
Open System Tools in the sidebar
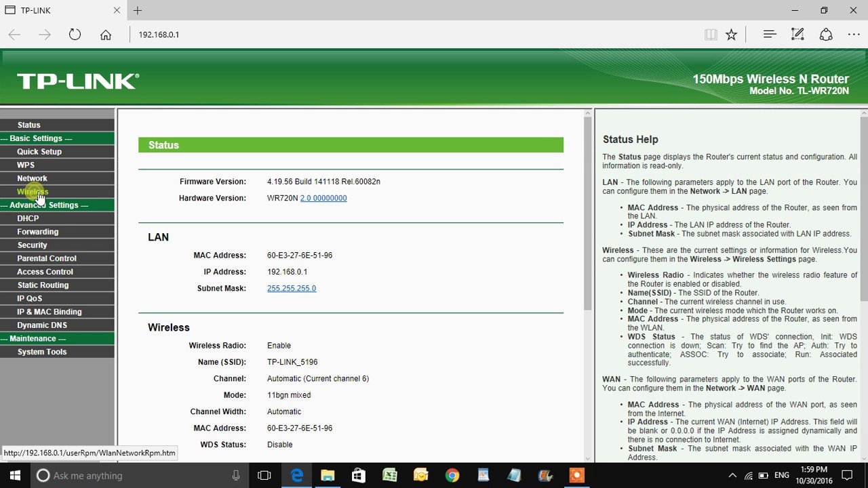pyautogui.click(x=42, y=351)
